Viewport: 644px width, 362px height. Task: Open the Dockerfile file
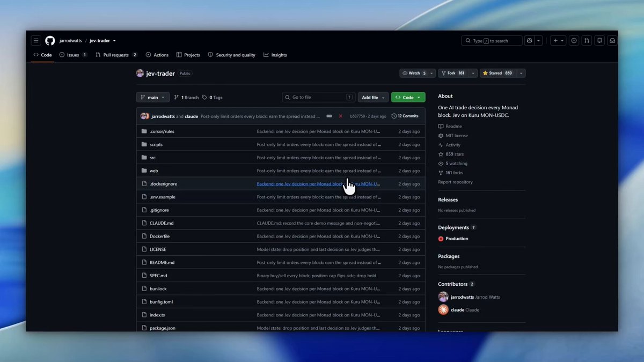[x=159, y=236]
